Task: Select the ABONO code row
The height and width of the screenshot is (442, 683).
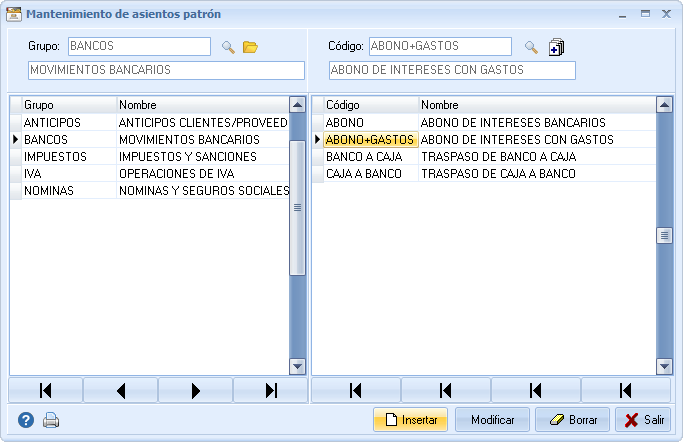Action: (x=484, y=123)
